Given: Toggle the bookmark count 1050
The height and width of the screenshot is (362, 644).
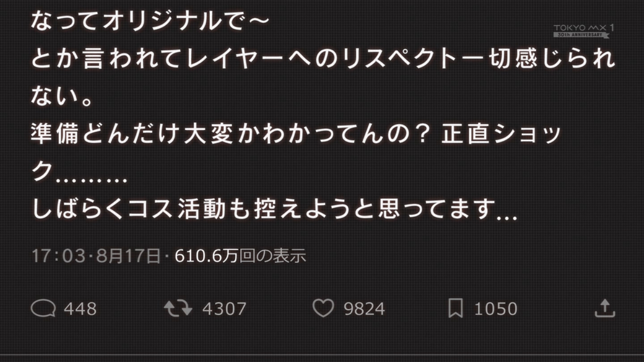Looking at the screenshot, I should point(495,309).
